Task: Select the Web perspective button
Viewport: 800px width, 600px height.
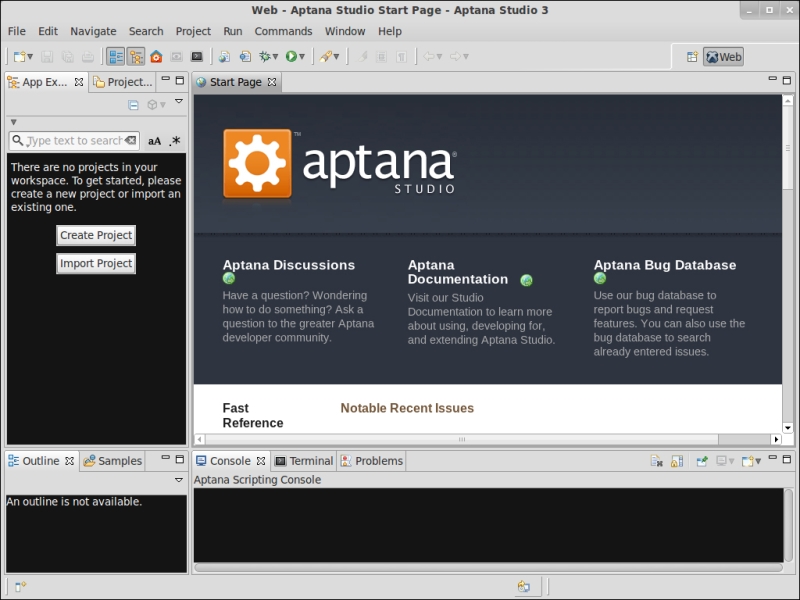Action: (x=723, y=57)
